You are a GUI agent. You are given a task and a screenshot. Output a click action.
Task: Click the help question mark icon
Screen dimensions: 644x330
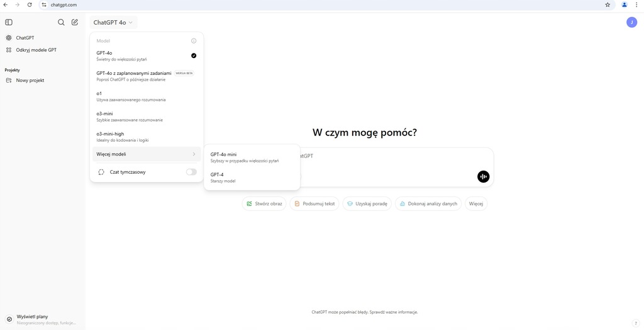coord(635,323)
